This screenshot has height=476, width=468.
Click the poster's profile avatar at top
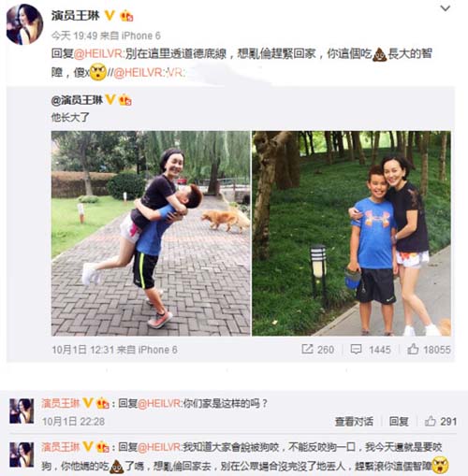click(24, 24)
